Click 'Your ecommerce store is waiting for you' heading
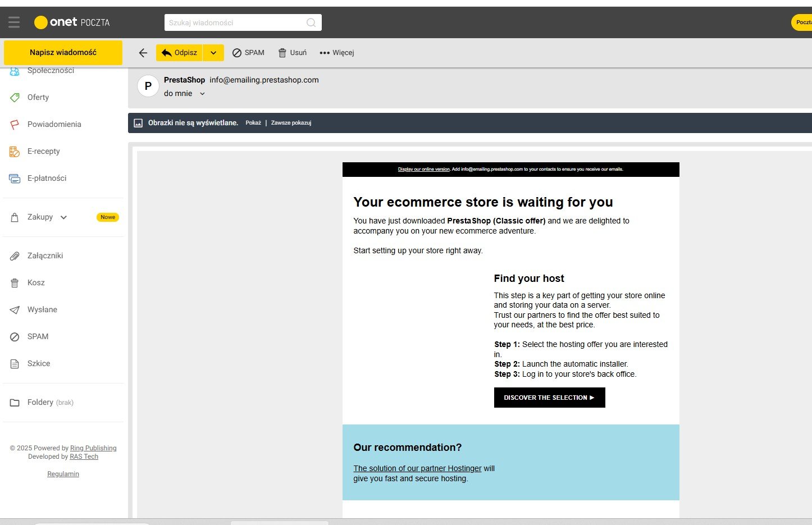Screen dimensions: 812x525 [x=483, y=202]
